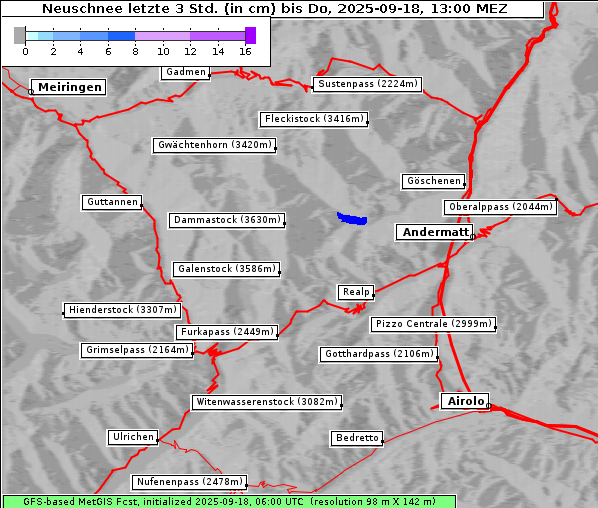This screenshot has width=598, height=508.
Task: Select the Fleckistock (3416m) peak label
Action: 314,119
